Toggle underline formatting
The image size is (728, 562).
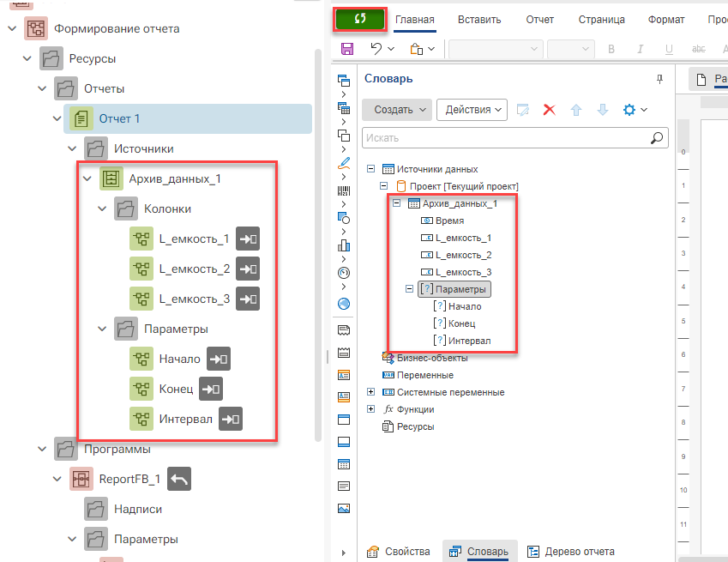point(669,49)
